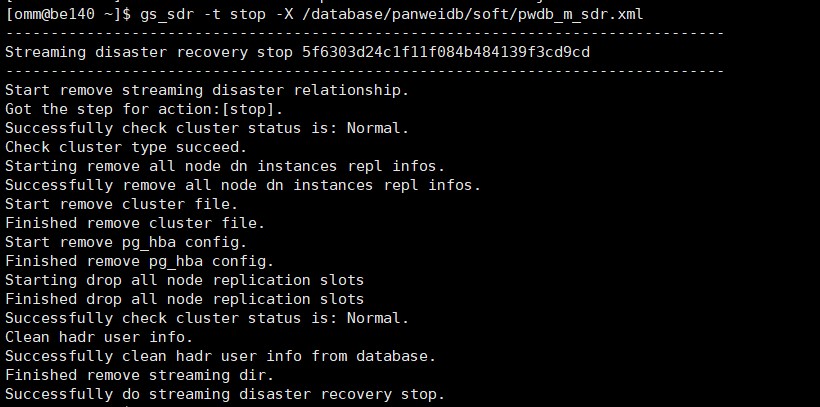820x407 pixels.
Task: Click the first 'cluster status is: Normal' line
Action: click(207, 128)
